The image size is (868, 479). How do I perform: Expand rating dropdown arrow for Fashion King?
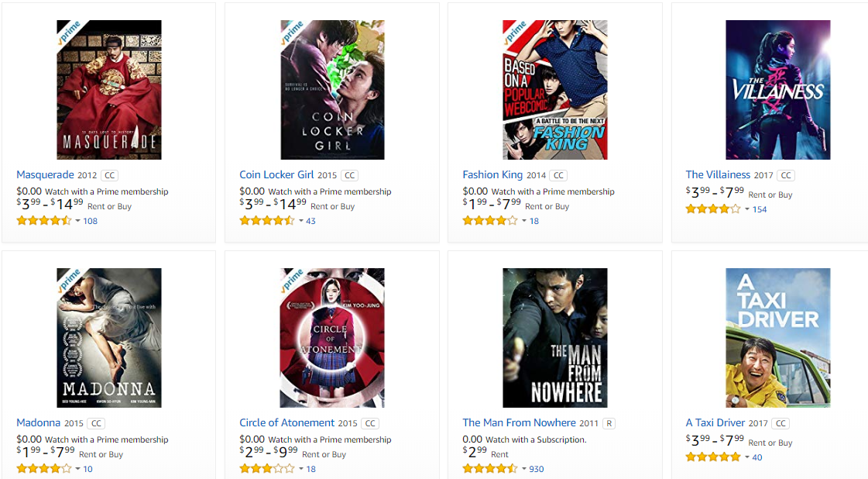pos(524,221)
